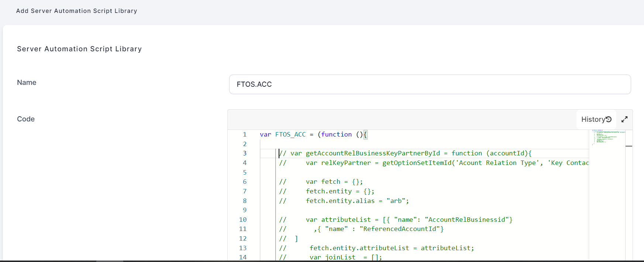Screen dimensions: 644x262
Task: Click line number 10 in the gutter
Action: click(243, 220)
